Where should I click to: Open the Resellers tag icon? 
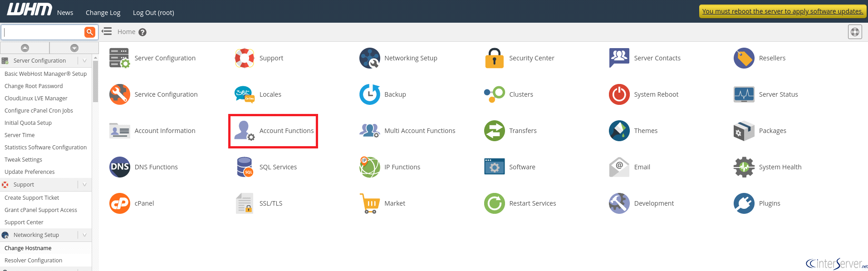point(744,58)
